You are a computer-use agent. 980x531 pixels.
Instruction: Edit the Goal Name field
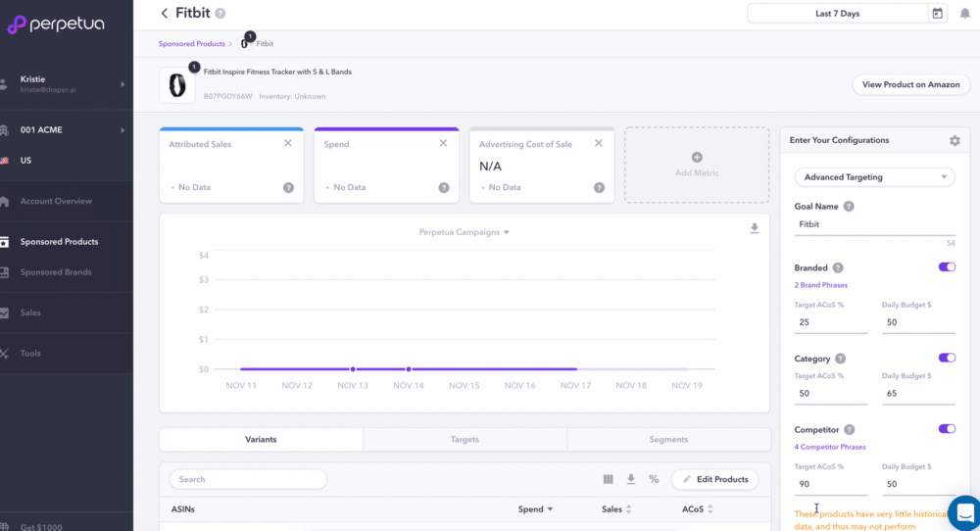874,224
